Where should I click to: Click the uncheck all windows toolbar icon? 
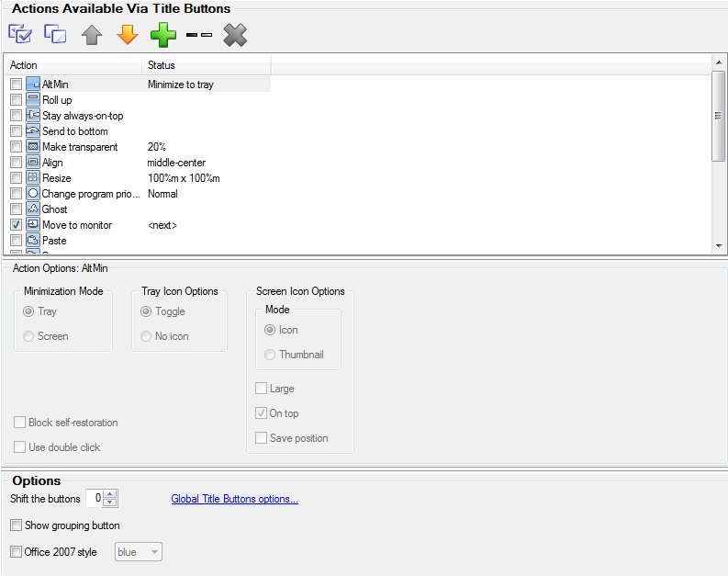(55, 34)
